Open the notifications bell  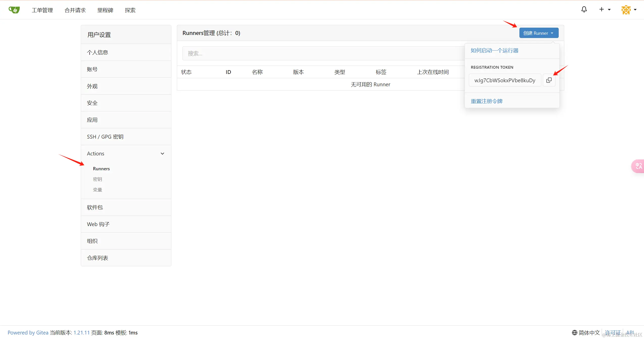584,10
